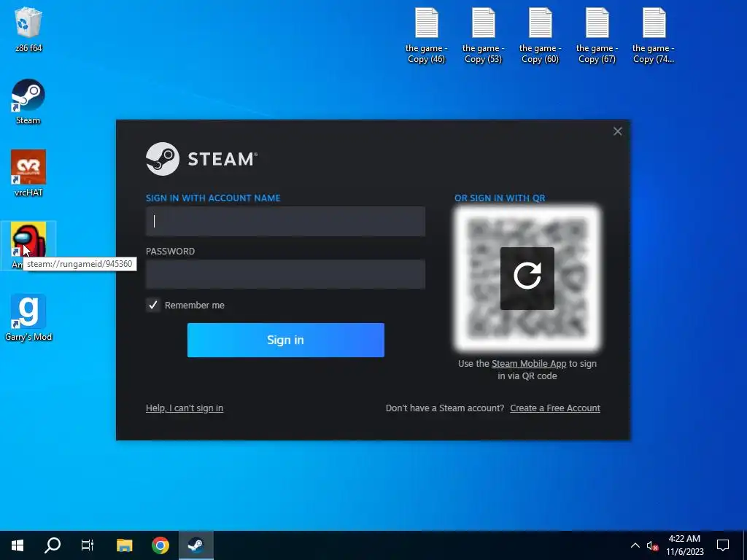This screenshot has height=560, width=747.
Task: Select the vrcHAT desktop shortcut
Action: [x=28, y=174]
